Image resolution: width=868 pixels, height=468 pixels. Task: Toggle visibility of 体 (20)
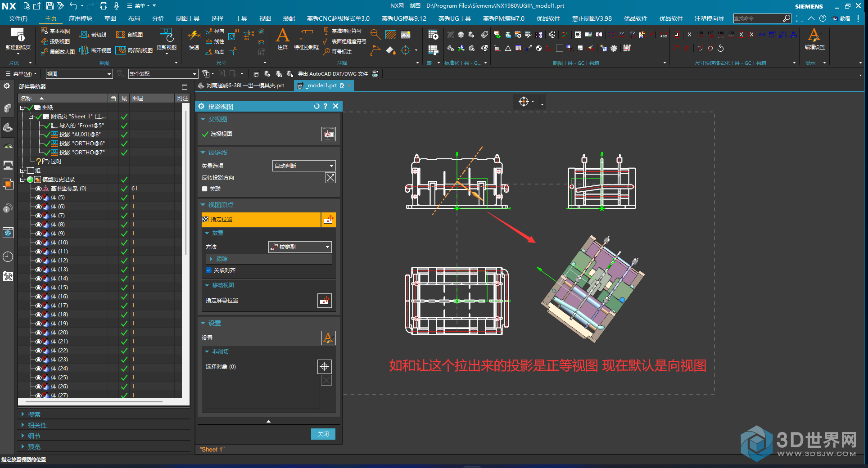click(x=39, y=333)
